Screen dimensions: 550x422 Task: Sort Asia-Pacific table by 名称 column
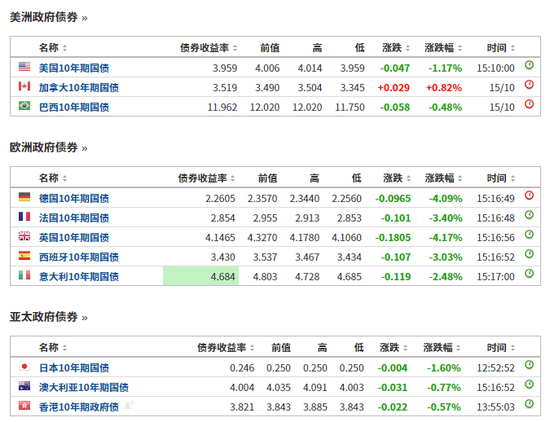pyautogui.click(x=53, y=348)
